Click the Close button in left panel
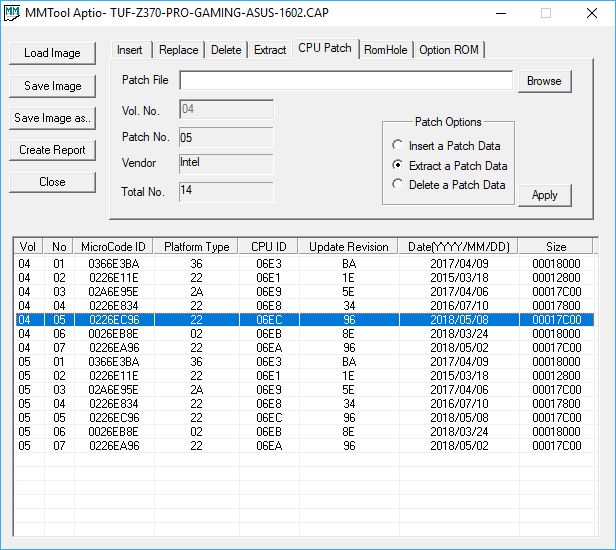Viewport: 616px width, 550px height. click(52, 182)
